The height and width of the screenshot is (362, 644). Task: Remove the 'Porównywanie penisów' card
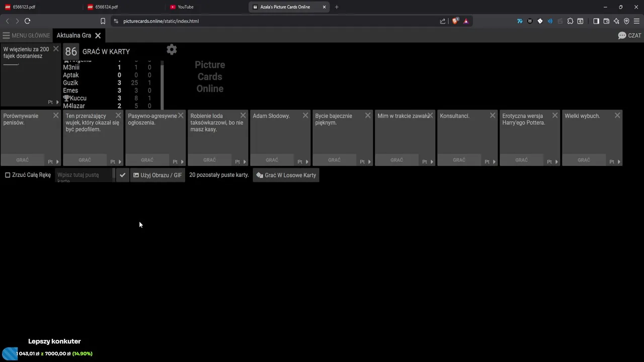(56, 116)
